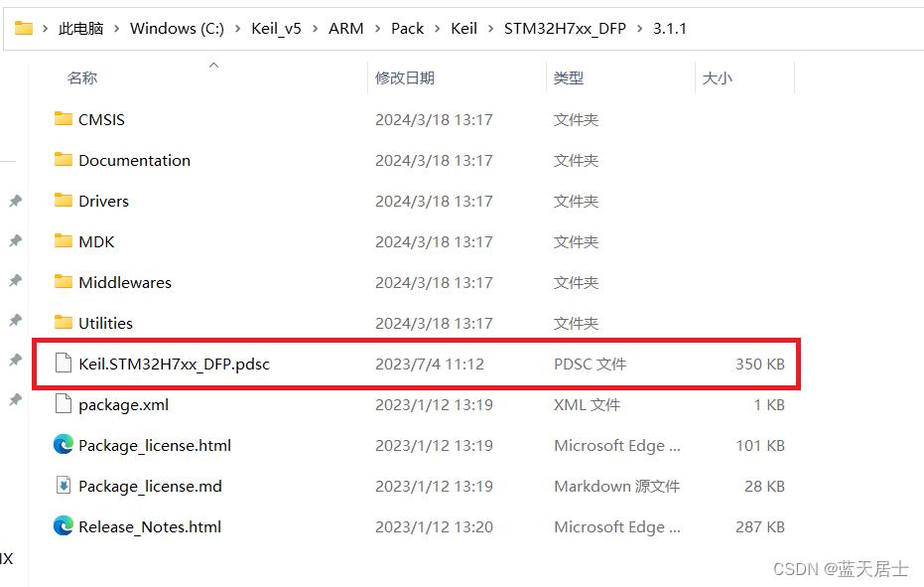Navigate to STM32H7xx_DFP breadcrumb

point(565,29)
